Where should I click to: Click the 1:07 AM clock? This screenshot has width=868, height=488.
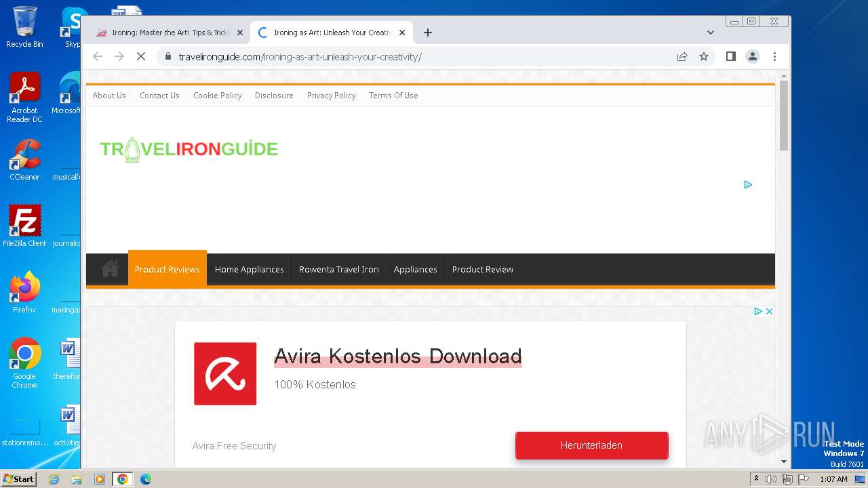tap(833, 479)
